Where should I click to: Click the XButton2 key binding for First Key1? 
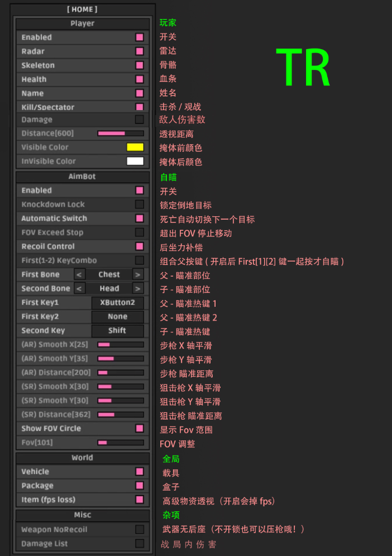[118, 302]
